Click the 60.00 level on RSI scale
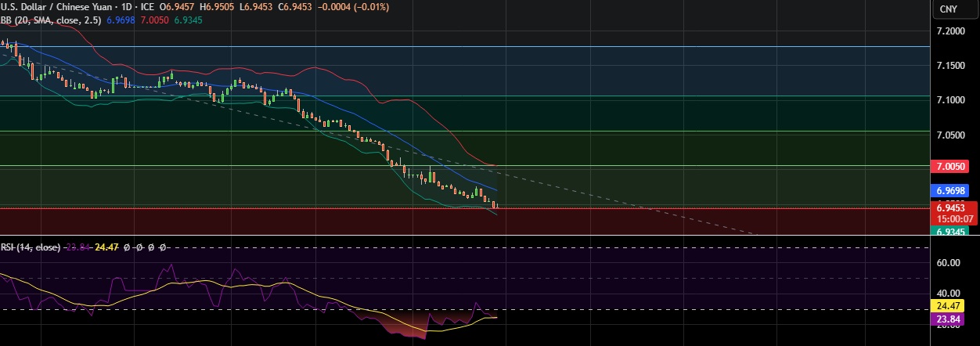 pos(948,263)
